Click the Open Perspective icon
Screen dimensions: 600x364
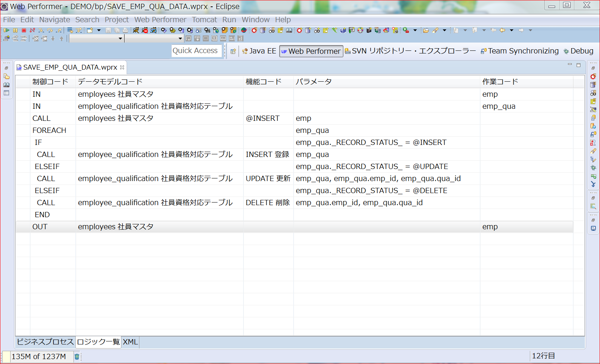(x=233, y=51)
